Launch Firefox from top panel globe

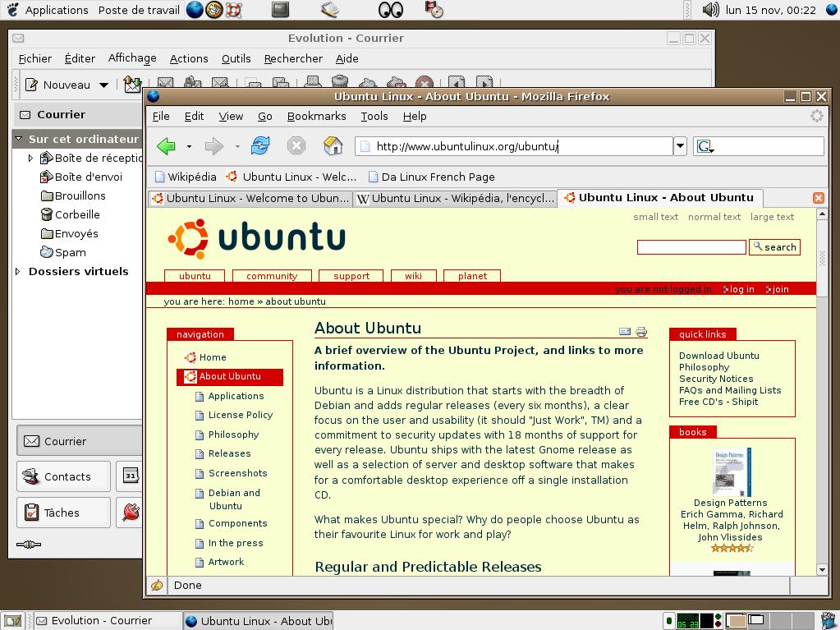195,10
